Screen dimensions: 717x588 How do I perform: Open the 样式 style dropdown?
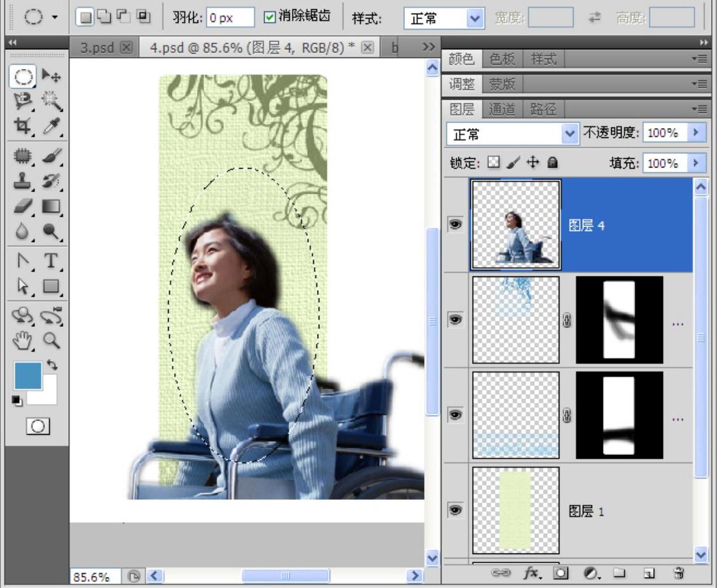[x=473, y=18]
